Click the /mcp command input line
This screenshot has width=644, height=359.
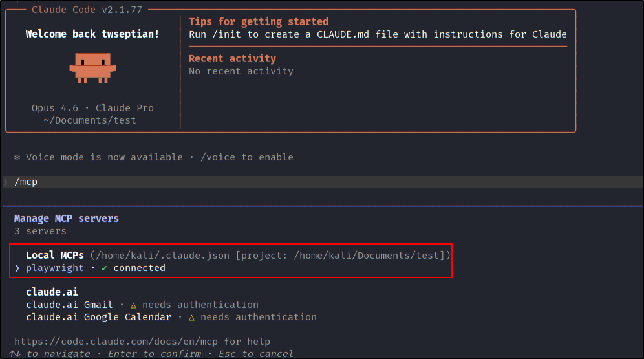point(26,182)
